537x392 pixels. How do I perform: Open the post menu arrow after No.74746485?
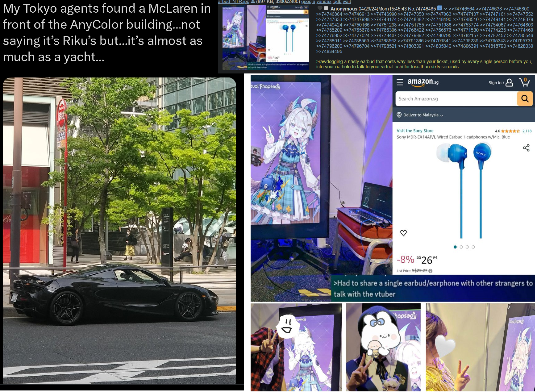click(x=445, y=9)
